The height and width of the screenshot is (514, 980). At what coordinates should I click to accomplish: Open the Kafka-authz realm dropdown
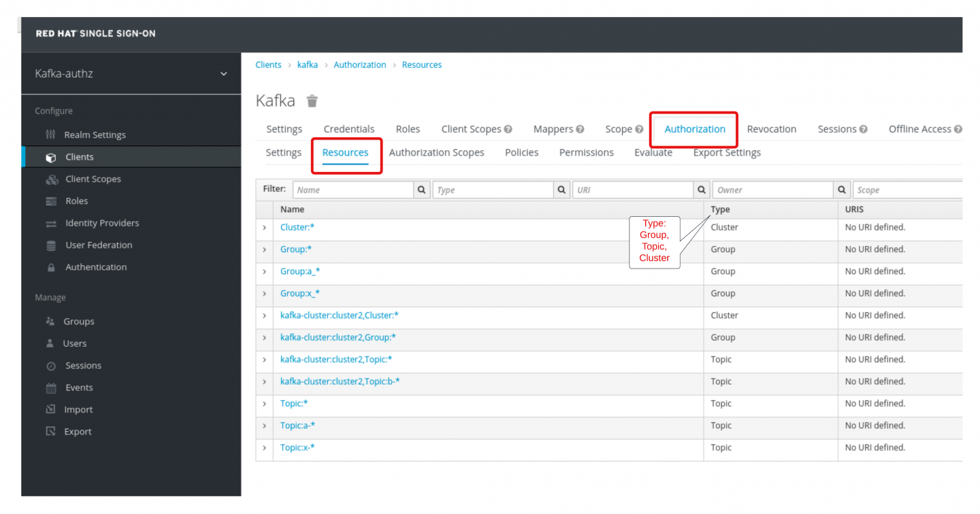click(223, 73)
